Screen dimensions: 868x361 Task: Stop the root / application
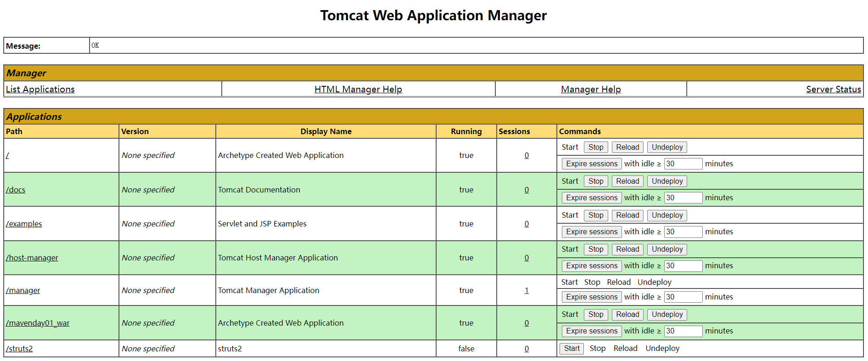click(x=596, y=147)
